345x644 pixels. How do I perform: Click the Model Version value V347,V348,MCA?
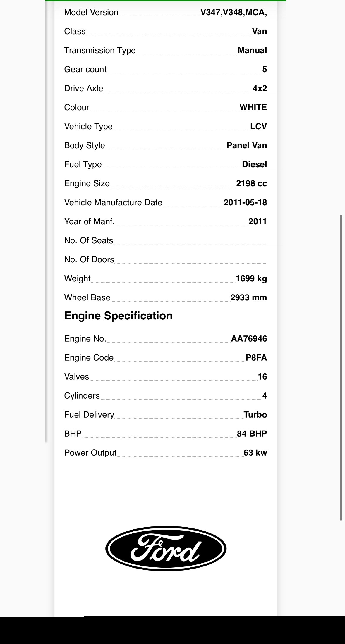[234, 12]
